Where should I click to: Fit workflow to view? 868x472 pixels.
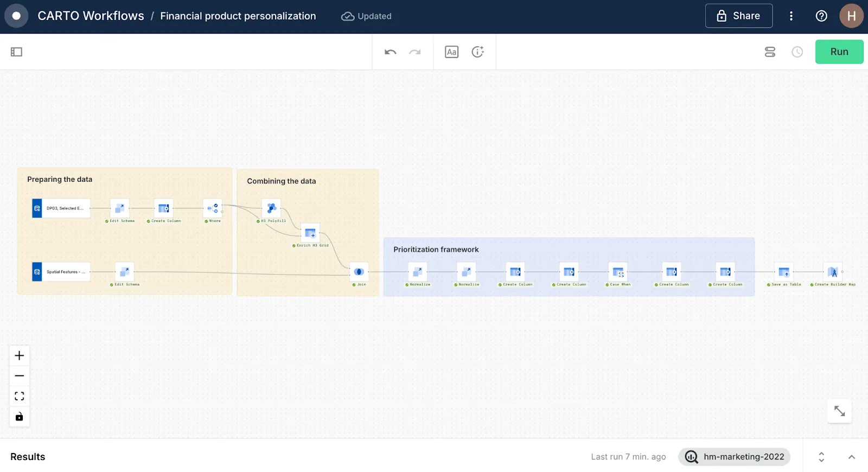(20, 396)
